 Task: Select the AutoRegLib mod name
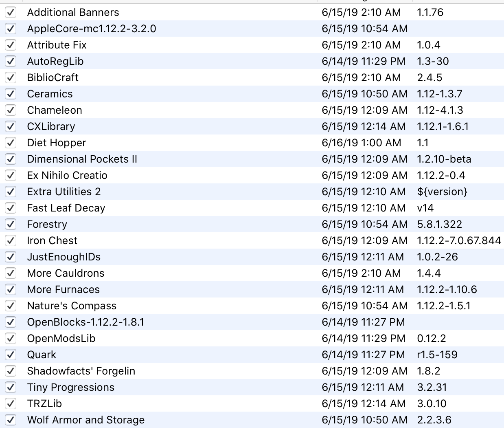55,62
